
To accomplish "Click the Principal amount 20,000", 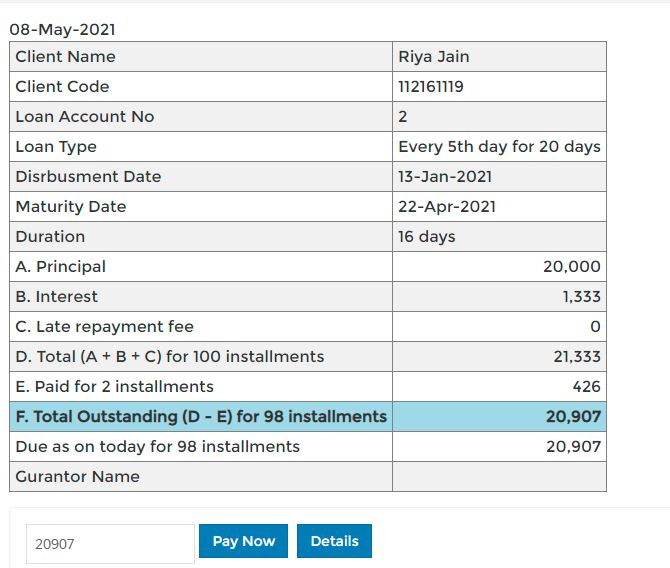I will tap(572, 266).
